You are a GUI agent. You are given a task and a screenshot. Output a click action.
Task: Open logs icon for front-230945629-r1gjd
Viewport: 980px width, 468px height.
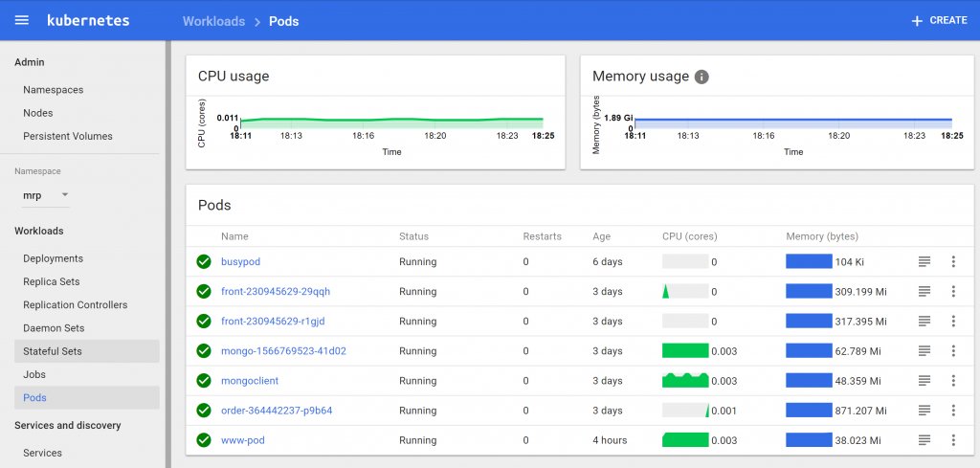924,322
